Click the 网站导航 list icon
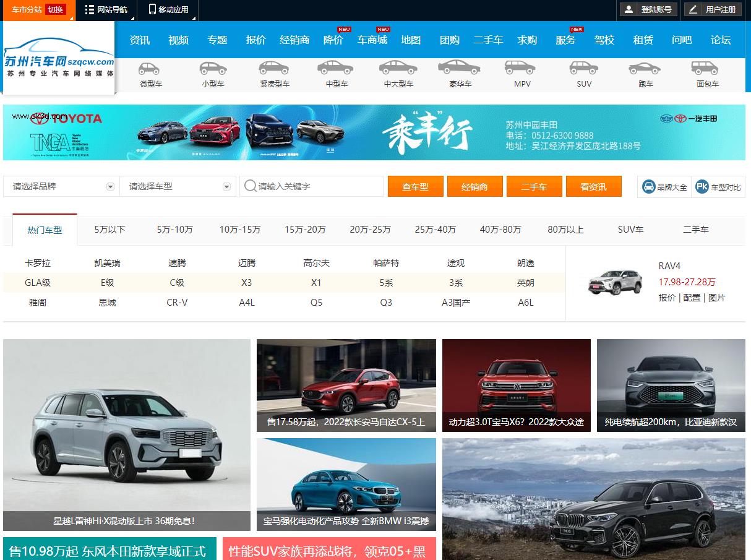This screenshot has height=560, width=751. [x=90, y=9]
